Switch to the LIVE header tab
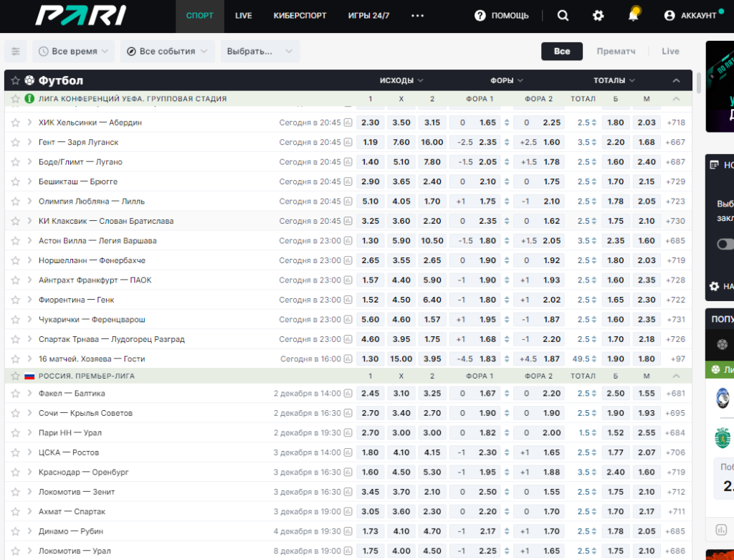The height and width of the screenshot is (560, 734). (x=244, y=16)
